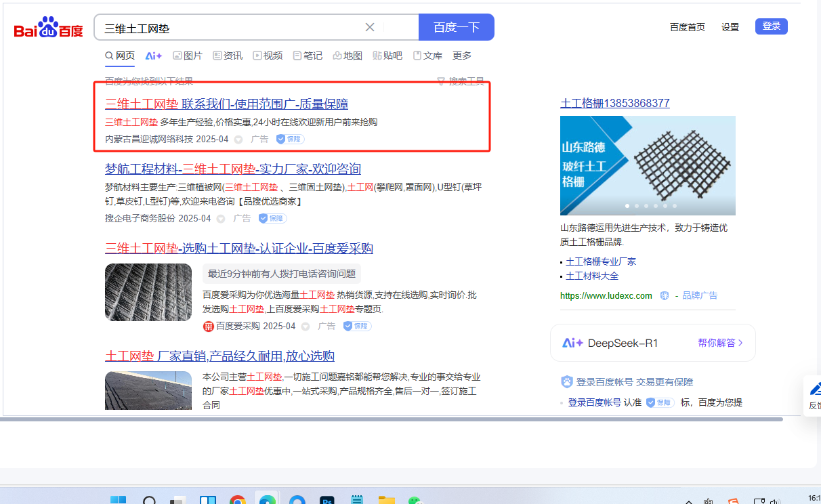Screen dimensions: 821x504
Task: Click the 保障 badge after 认准
Action: pos(660,402)
